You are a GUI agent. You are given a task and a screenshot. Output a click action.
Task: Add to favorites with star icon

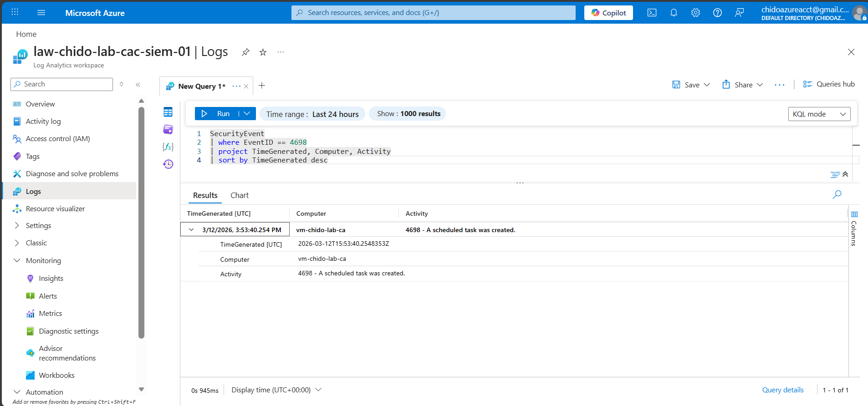[x=263, y=52]
